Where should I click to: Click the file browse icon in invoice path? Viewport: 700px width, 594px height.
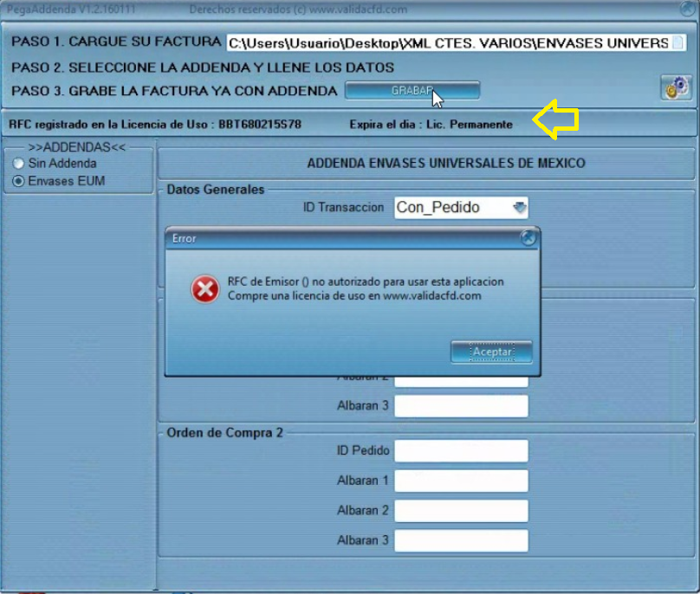[677, 42]
